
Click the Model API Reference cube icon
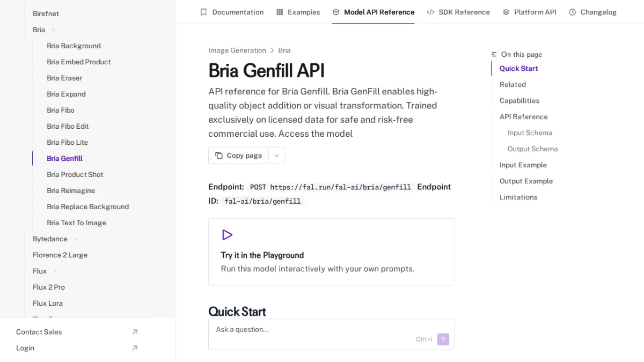[336, 12]
